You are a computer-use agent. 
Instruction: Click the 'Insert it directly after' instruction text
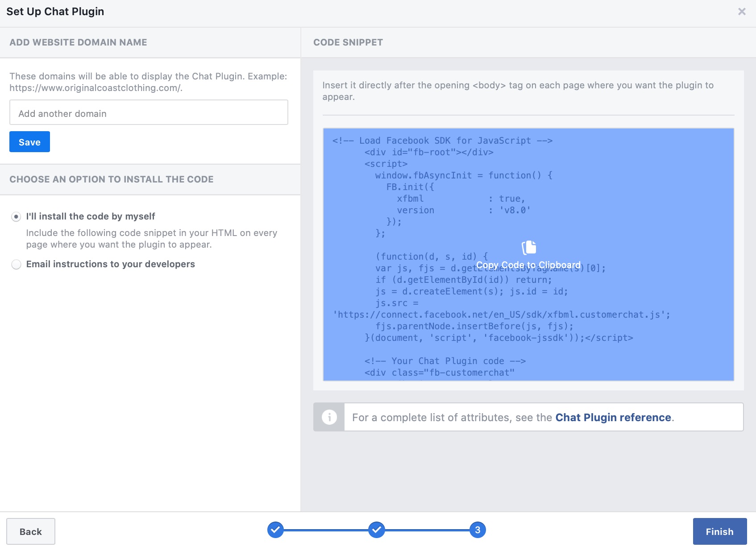pos(518,91)
